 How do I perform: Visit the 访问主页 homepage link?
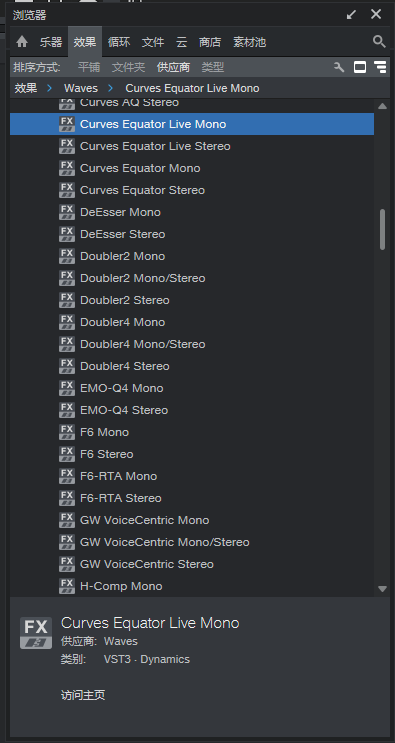point(83,695)
